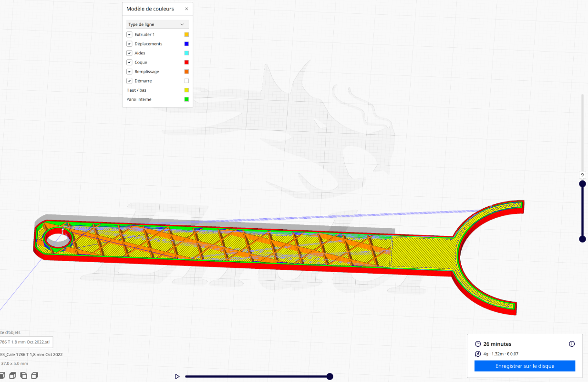Disable Déplacements travel lines checkbox

tap(129, 44)
